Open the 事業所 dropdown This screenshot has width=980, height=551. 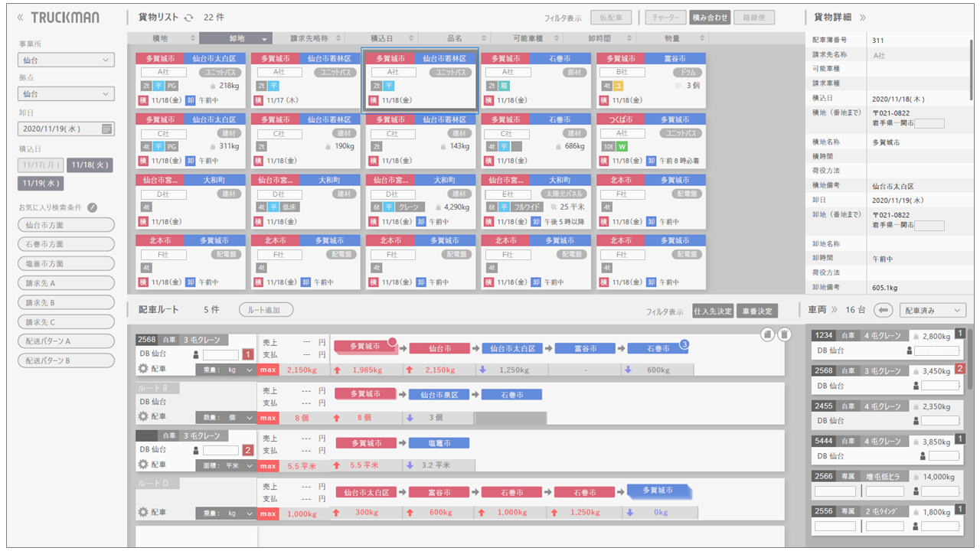tap(66, 60)
